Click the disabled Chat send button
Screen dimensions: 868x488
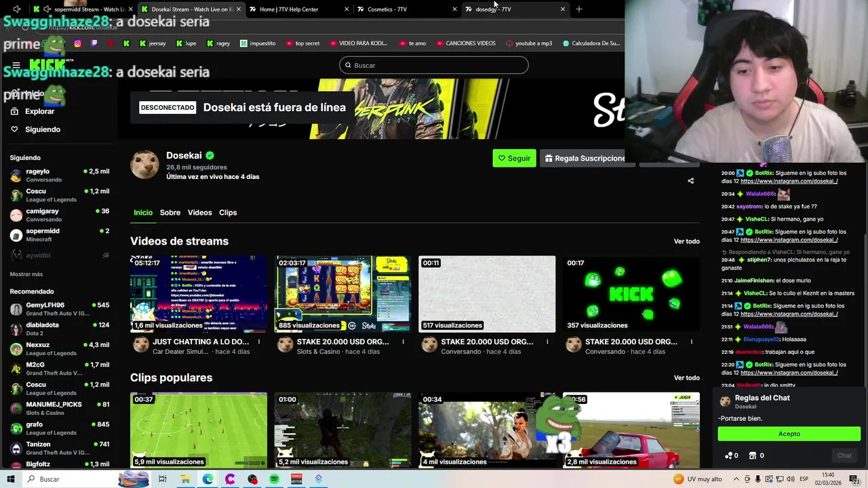point(844,455)
